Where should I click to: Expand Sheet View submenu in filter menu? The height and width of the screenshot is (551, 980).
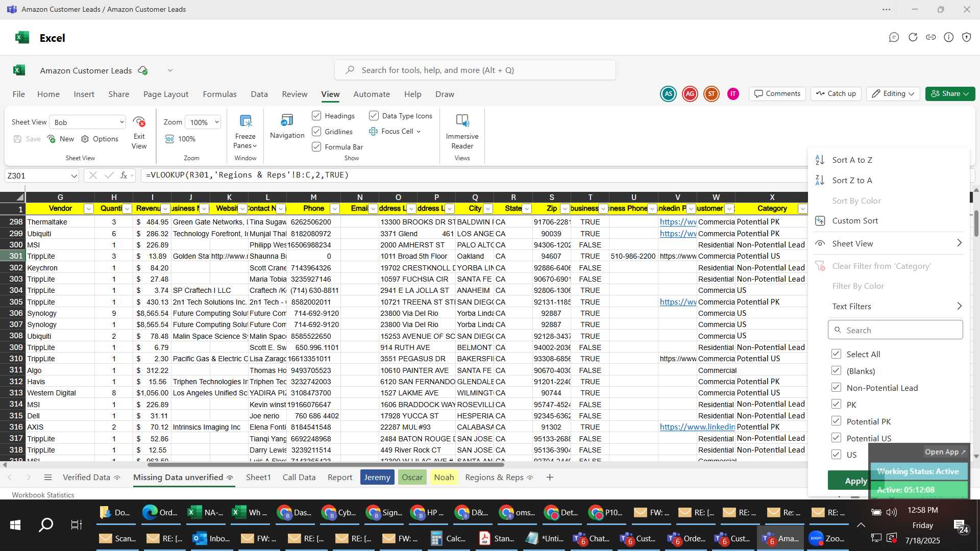tap(896, 243)
